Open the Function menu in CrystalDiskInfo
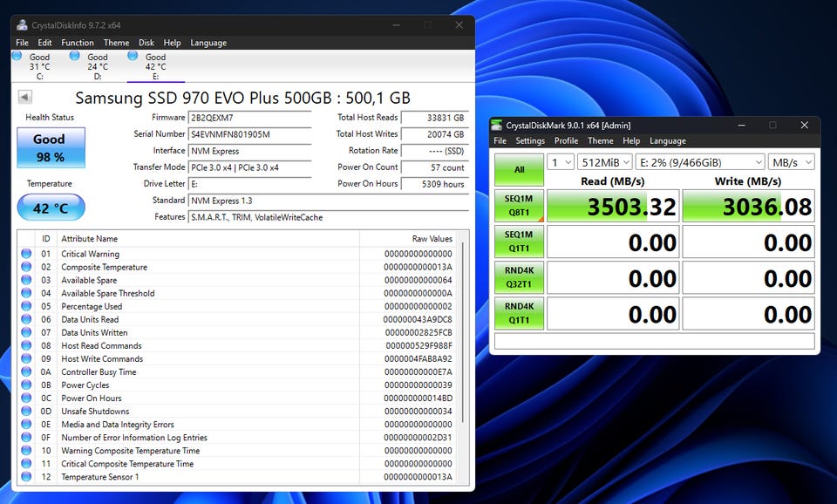The width and height of the screenshot is (837, 504). tap(78, 43)
